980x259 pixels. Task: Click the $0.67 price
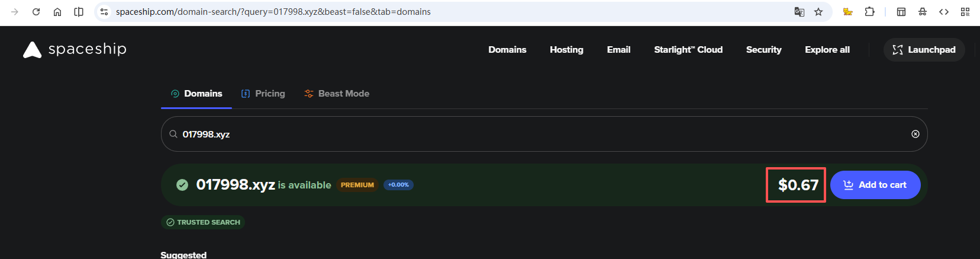click(798, 185)
